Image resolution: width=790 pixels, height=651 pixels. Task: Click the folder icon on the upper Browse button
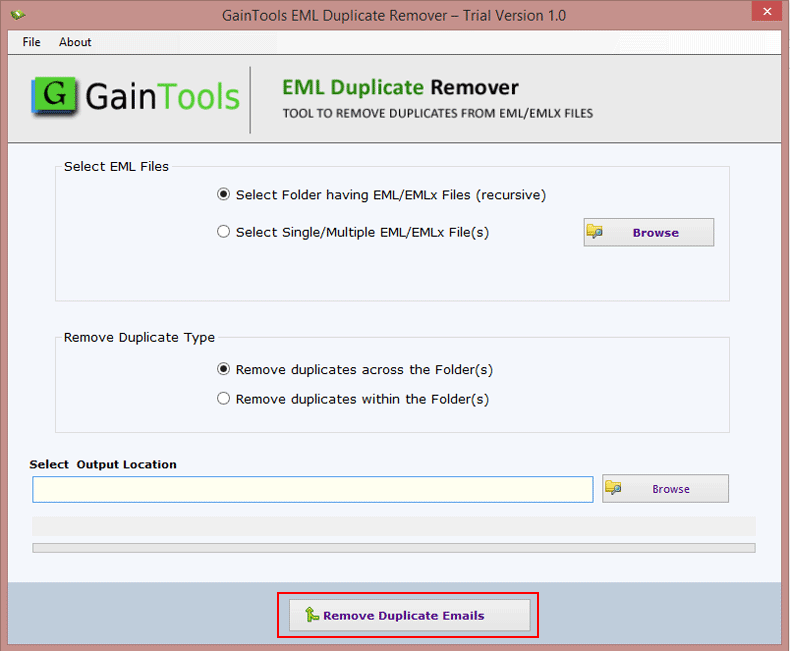pos(595,232)
